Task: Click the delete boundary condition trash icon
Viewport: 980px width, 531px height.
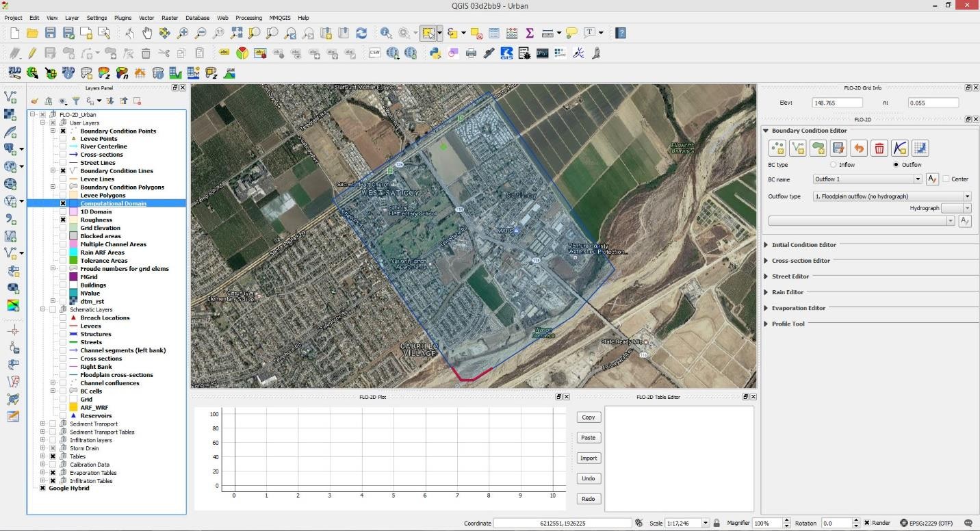Action: click(879, 148)
